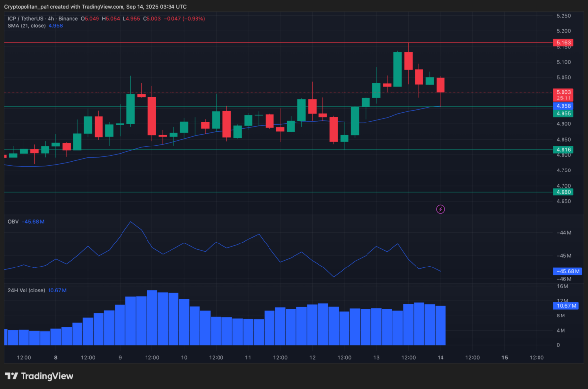Click date label 10 on the time axis
The image size is (588, 389).
[x=184, y=358]
